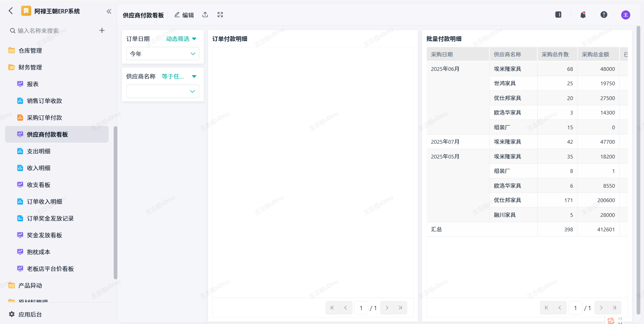Click the 采购日期 column header
The height and width of the screenshot is (324, 644).
tap(458, 54)
